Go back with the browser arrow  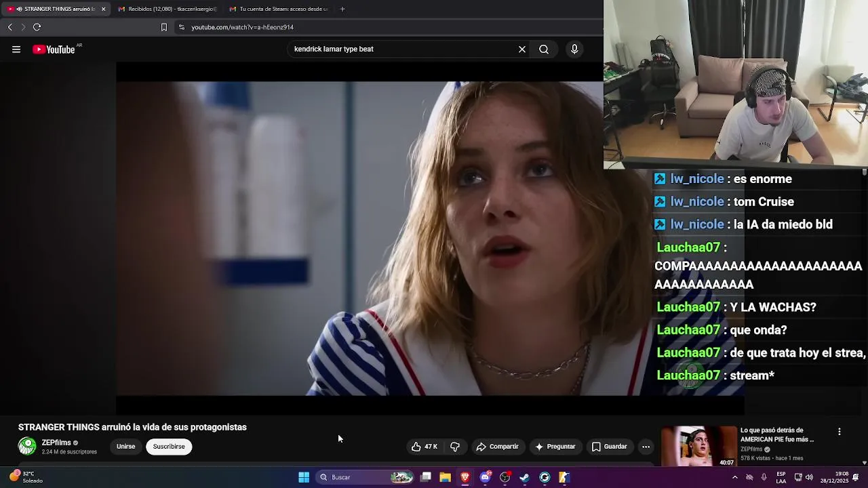10,27
